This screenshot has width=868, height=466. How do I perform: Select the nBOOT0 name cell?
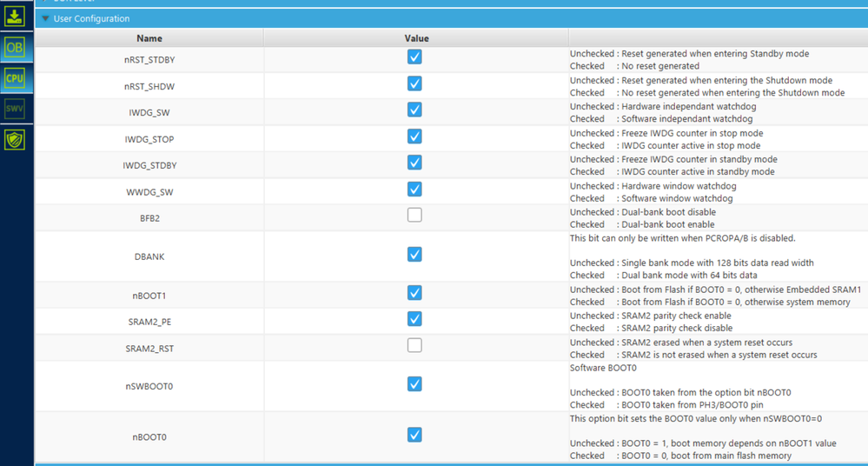click(x=149, y=436)
